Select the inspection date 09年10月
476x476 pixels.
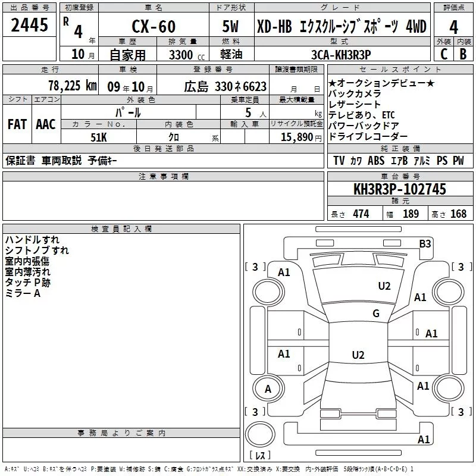coord(130,87)
